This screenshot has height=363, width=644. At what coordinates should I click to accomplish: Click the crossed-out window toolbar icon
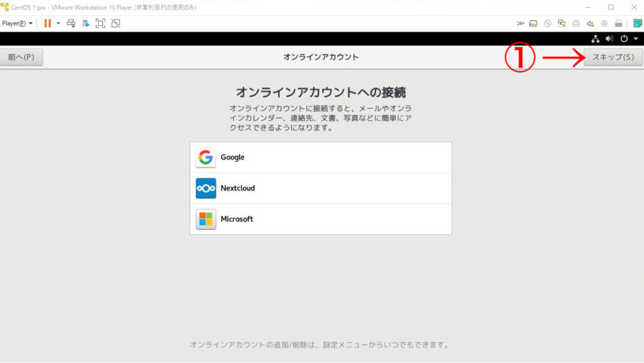pyautogui.click(x=116, y=23)
